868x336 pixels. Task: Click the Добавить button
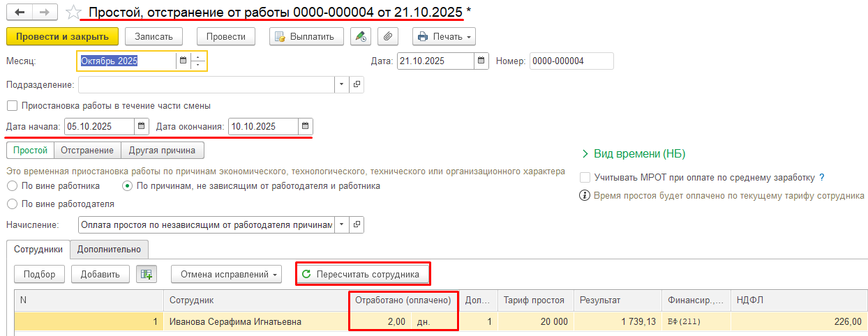[100, 275]
